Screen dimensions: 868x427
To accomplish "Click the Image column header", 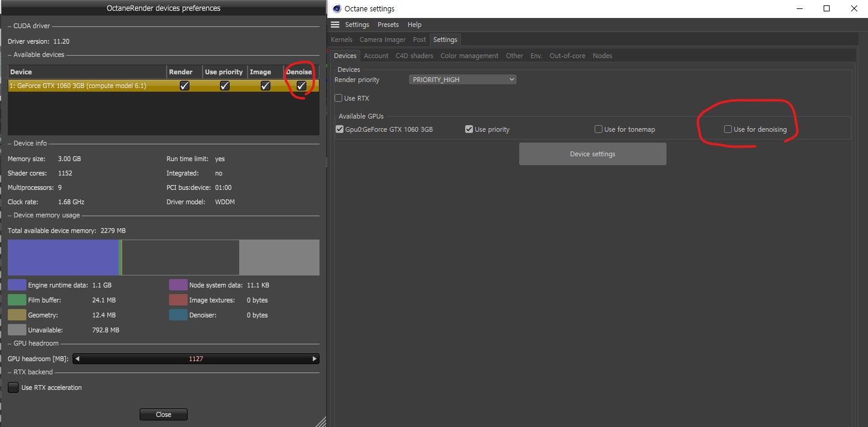I will pyautogui.click(x=264, y=72).
